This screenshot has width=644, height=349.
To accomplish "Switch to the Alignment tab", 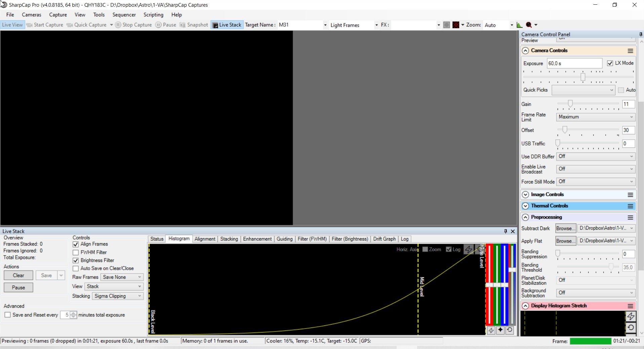I will pyautogui.click(x=205, y=239).
